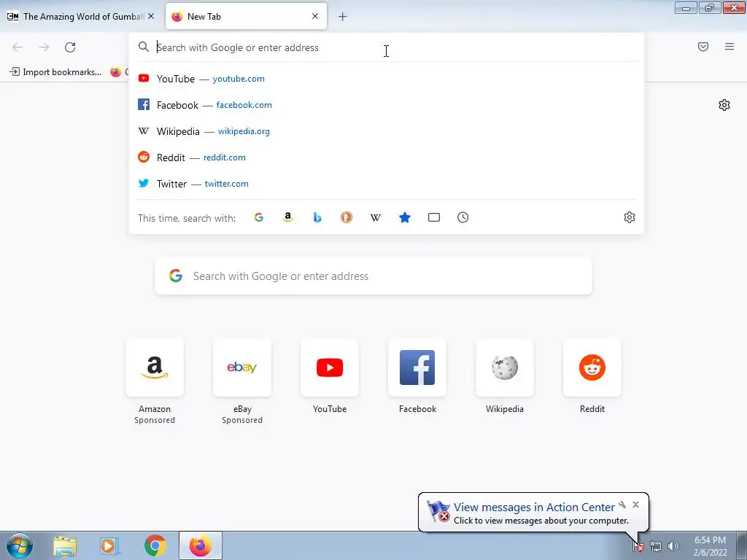Reload the page with refresh icon

70,47
